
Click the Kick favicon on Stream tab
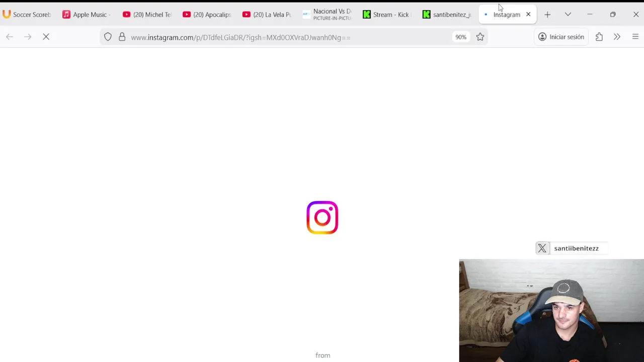point(367,15)
